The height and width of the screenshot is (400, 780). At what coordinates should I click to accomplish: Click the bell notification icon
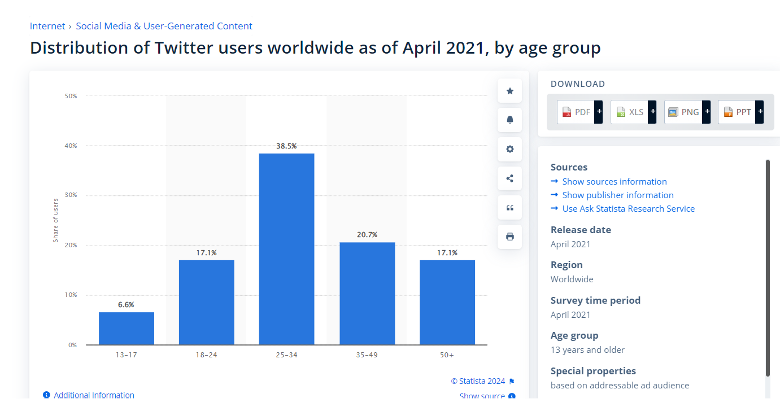coord(509,120)
